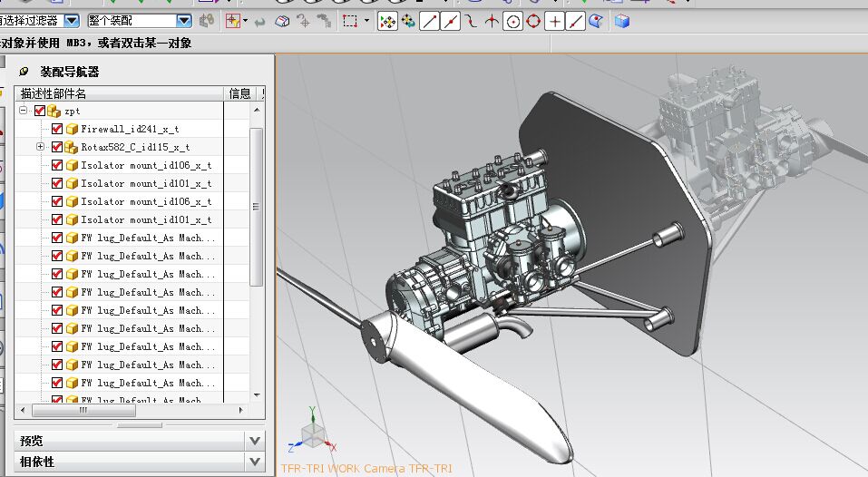
Task: Toggle the arc center snap icon
Action: point(512,21)
